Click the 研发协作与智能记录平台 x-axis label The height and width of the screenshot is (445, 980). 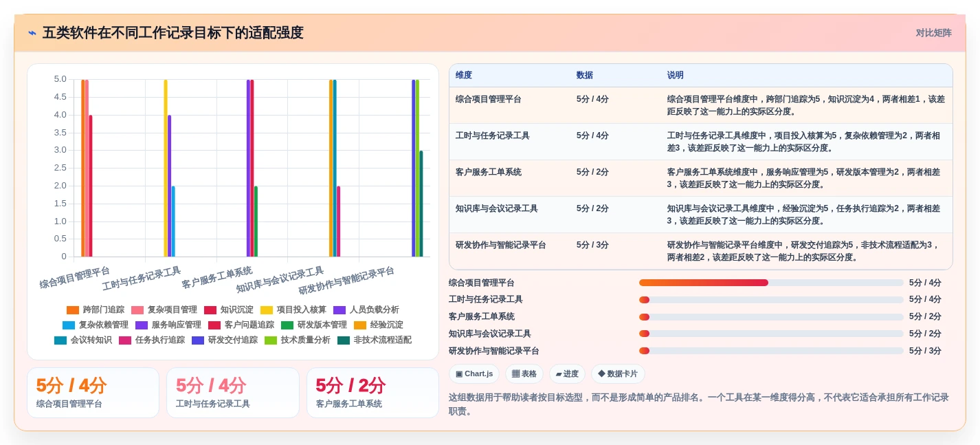click(347, 281)
